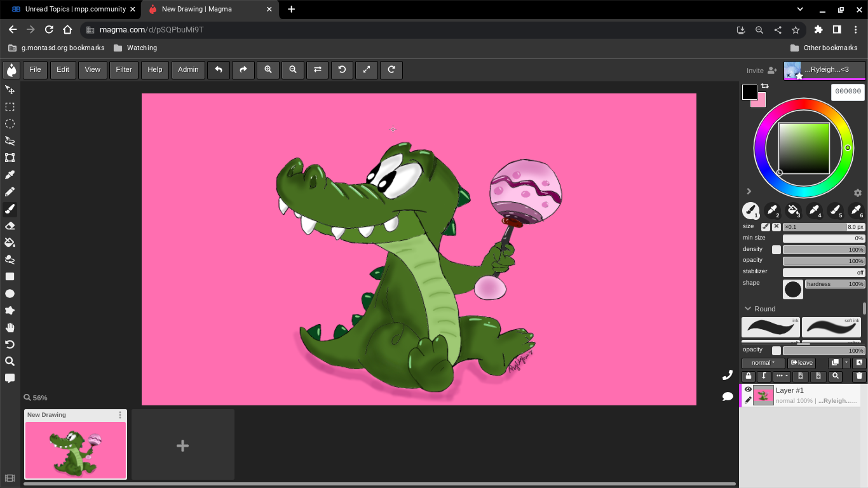This screenshot has width=868, height=488.
Task: Open the normal blend mode dropdown
Action: (x=763, y=363)
